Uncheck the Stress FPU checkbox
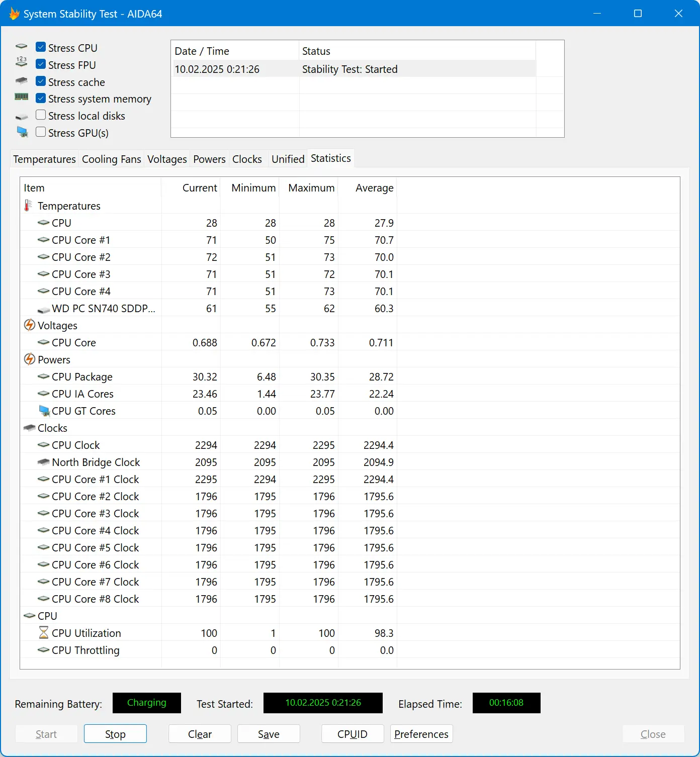 pos(41,64)
